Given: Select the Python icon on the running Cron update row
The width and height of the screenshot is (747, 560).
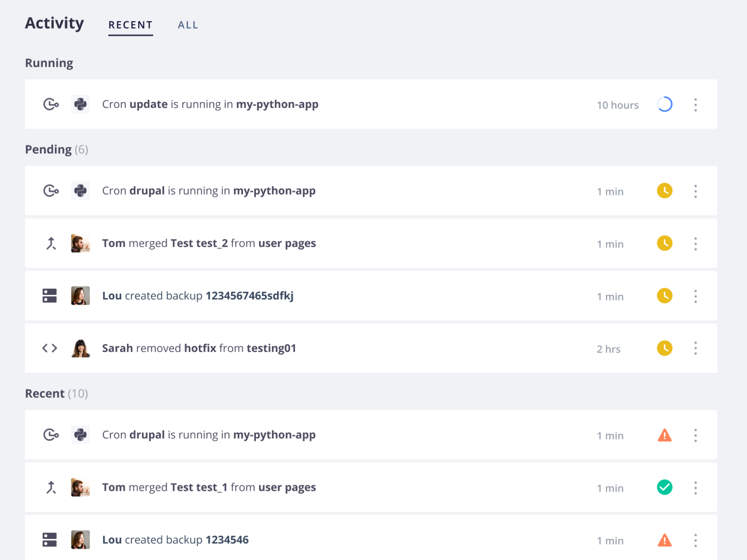Looking at the screenshot, I should pos(80,104).
